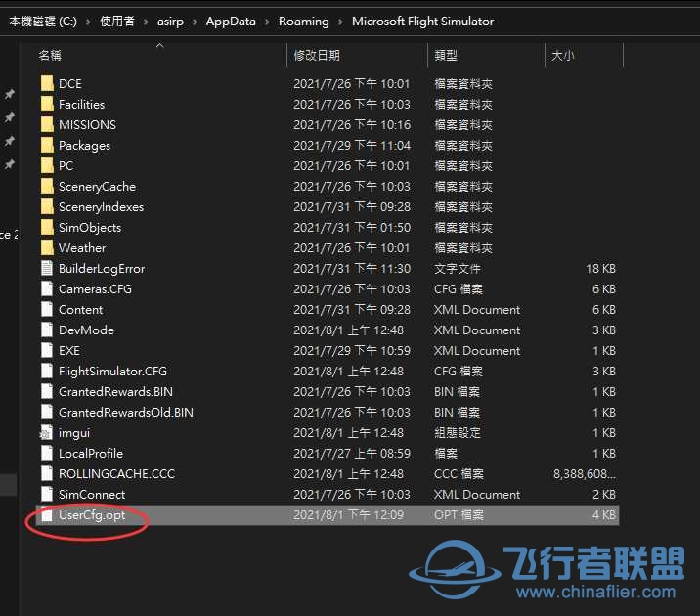This screenshot has width=700, height=616.
Task: Click SceneryIndexes folder name
Action: pos(102,207)
